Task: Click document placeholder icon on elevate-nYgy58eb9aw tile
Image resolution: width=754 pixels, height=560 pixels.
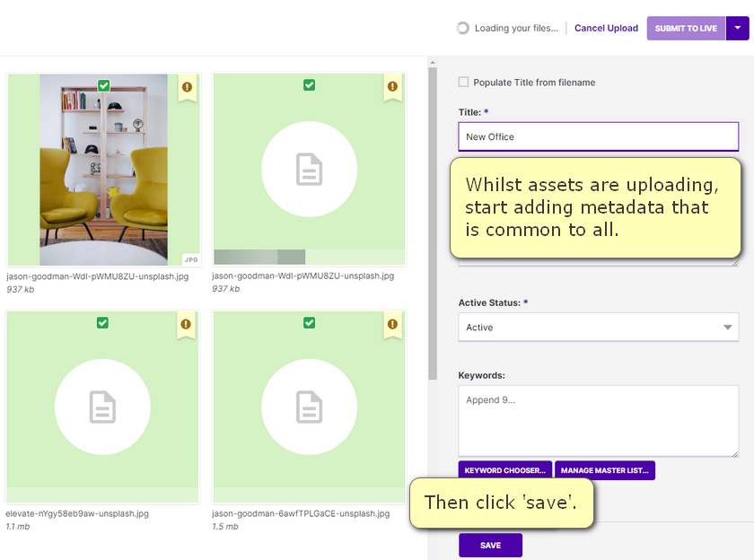Action: coord(102,407)
